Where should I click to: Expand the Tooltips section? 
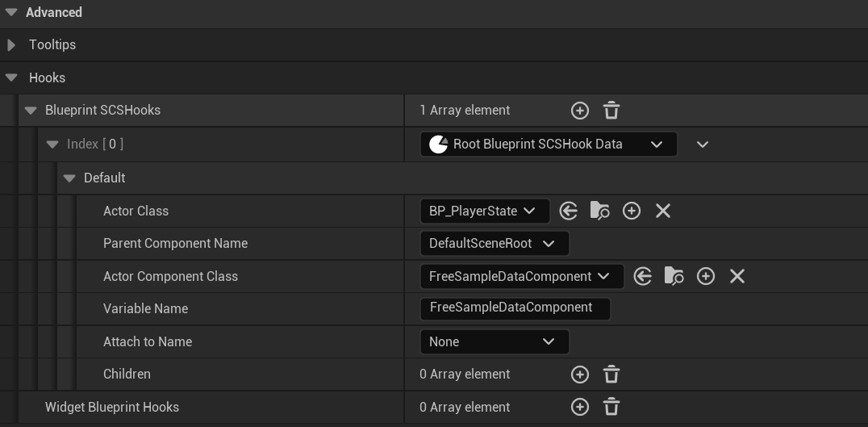[11, 45]
